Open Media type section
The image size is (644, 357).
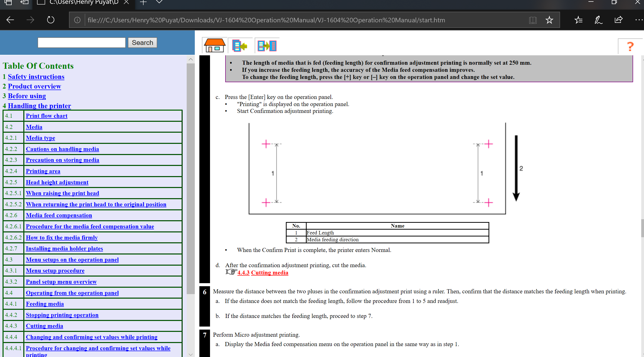click(x=40, y=138)
